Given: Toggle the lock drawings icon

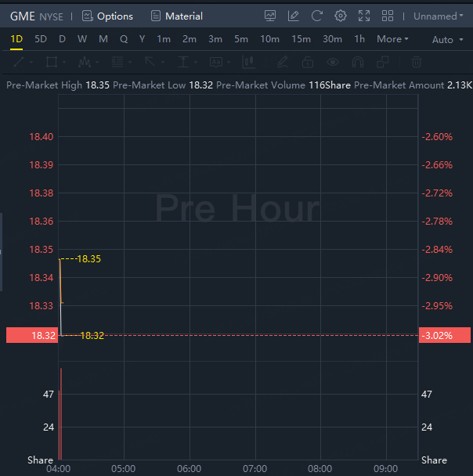Looking at the screenshot, I should [x=307, y=62].
